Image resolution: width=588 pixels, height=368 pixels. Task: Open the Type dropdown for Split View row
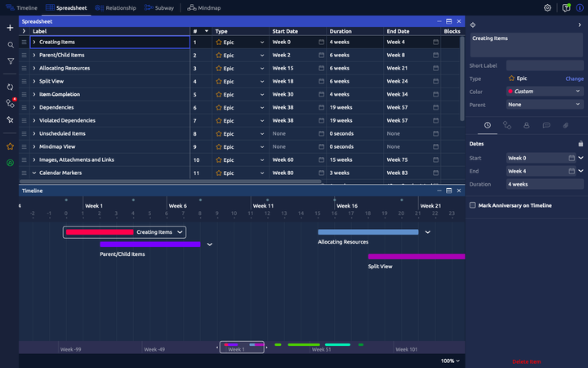[x=262, y=81]
